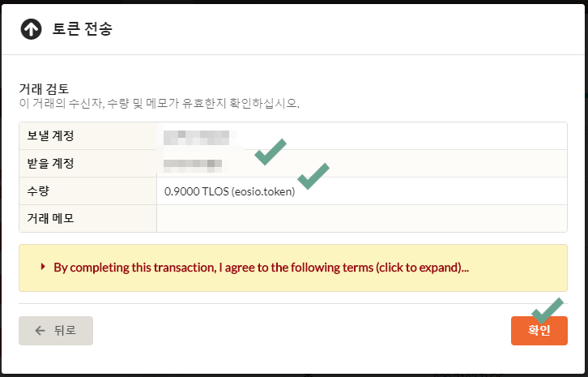Click the green checkmark next to the TLOS amount
The height and width of the screenshot is (377, 588).
pos(313,176)
